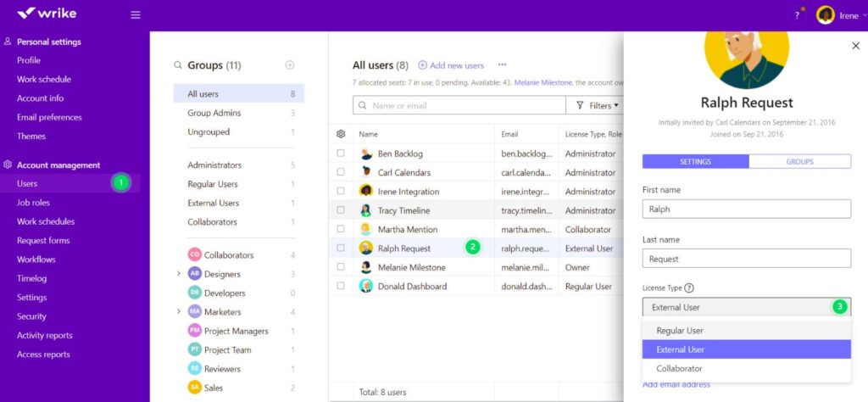Click the Sales group SA badge
868x402 pixels.
[195, 388]
